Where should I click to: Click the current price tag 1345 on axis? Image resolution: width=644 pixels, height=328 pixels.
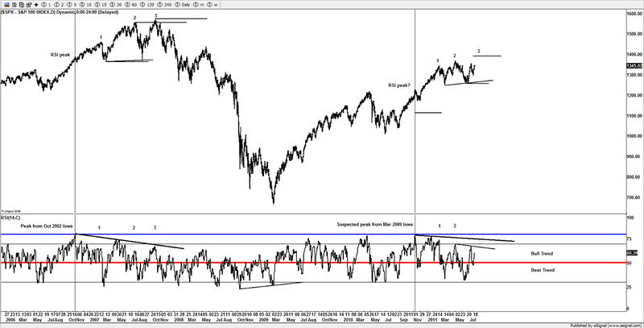pos(634,66)
